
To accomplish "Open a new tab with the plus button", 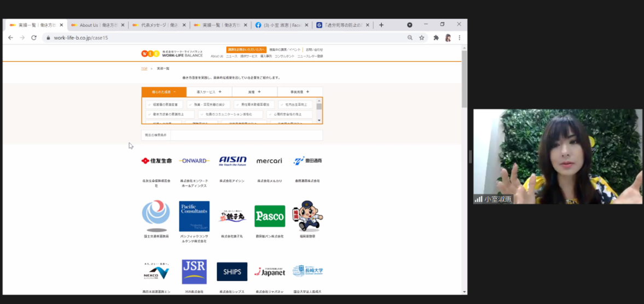I will pos(381,25).
